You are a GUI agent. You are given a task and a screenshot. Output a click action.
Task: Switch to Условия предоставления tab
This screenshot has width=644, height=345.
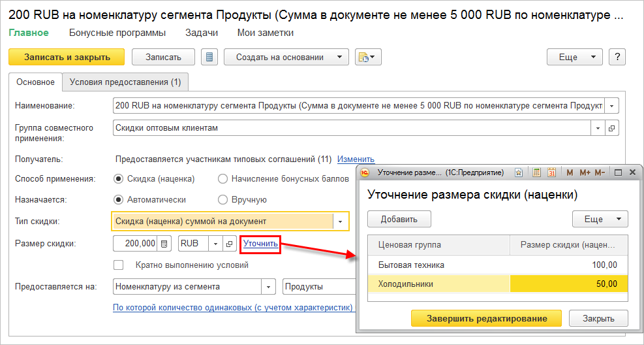[x=125, y=82]
